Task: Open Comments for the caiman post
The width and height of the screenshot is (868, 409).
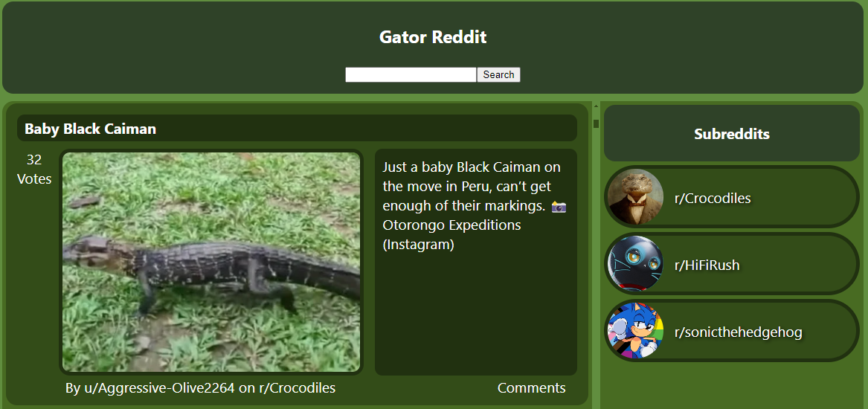Action: (x=531, y=388)
